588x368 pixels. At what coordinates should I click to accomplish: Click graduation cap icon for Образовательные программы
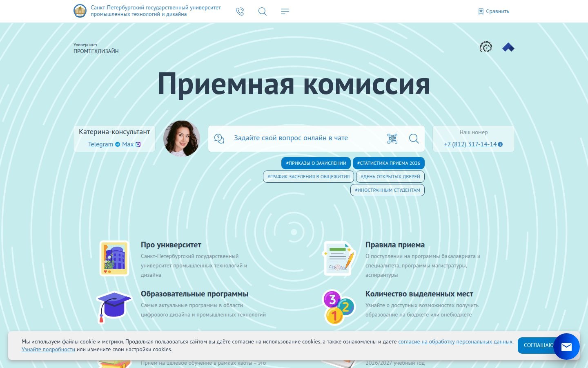click(114, 307)
